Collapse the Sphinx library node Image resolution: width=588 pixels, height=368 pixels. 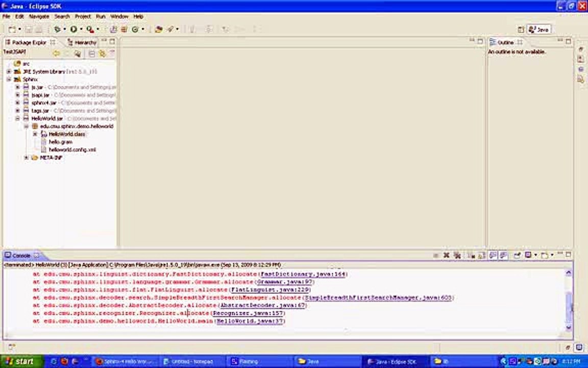tap(9, 79)
